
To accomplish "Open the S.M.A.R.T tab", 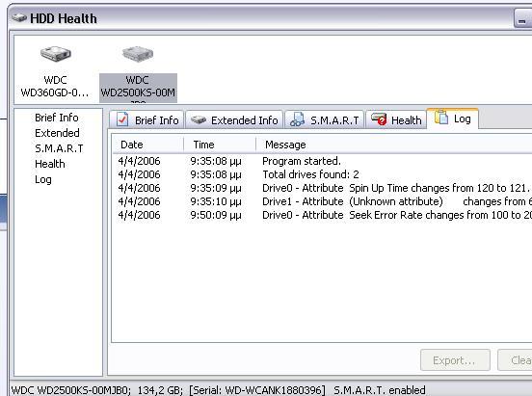I will 325,119.
